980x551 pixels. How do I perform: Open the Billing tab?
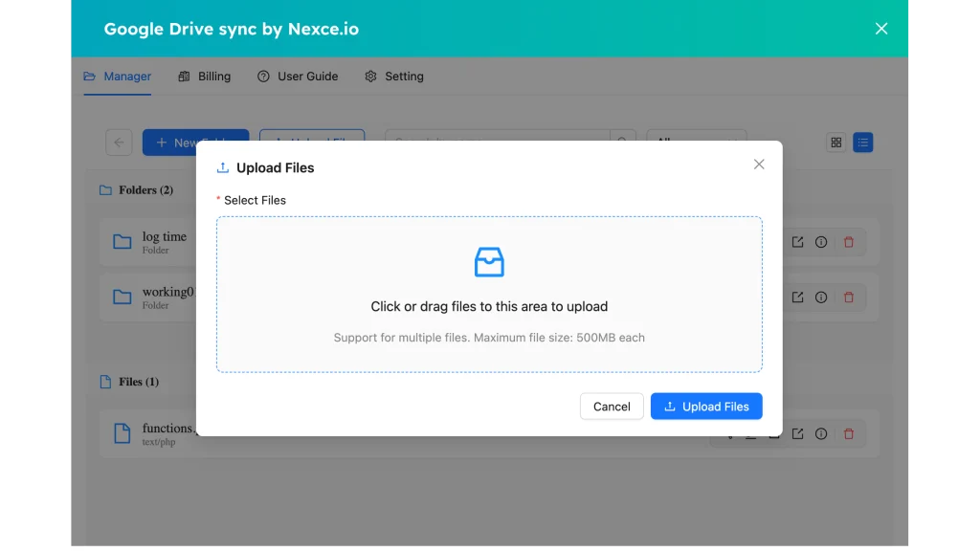(205, 77)
